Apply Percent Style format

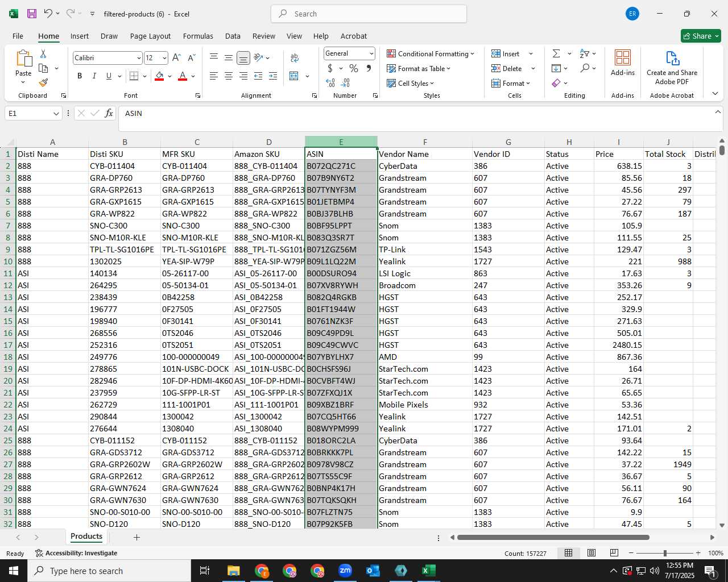(x=354, y=68)
